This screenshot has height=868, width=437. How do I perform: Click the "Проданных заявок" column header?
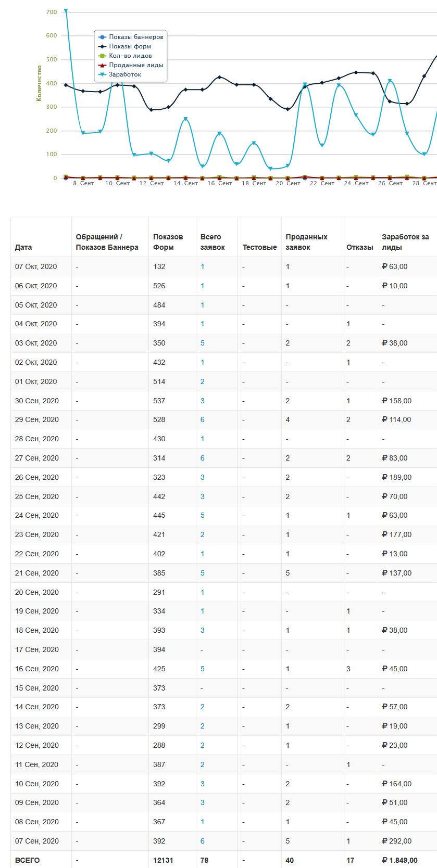(306, 242)
